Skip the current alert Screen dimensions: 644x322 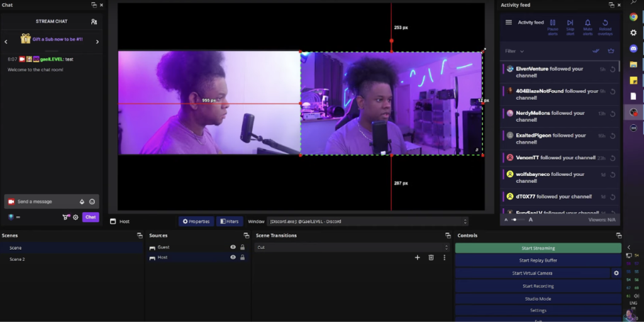tap(570, 27)
